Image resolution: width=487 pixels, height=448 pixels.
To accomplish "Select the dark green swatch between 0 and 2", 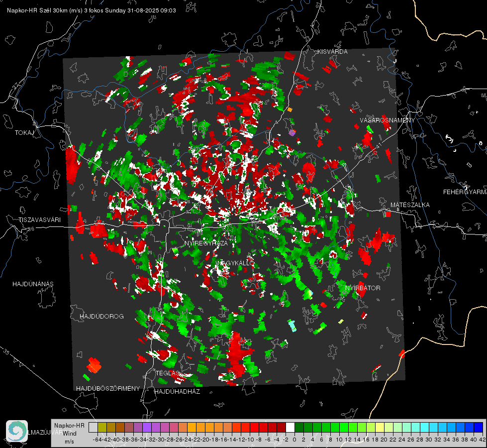I will click(299, 428).
